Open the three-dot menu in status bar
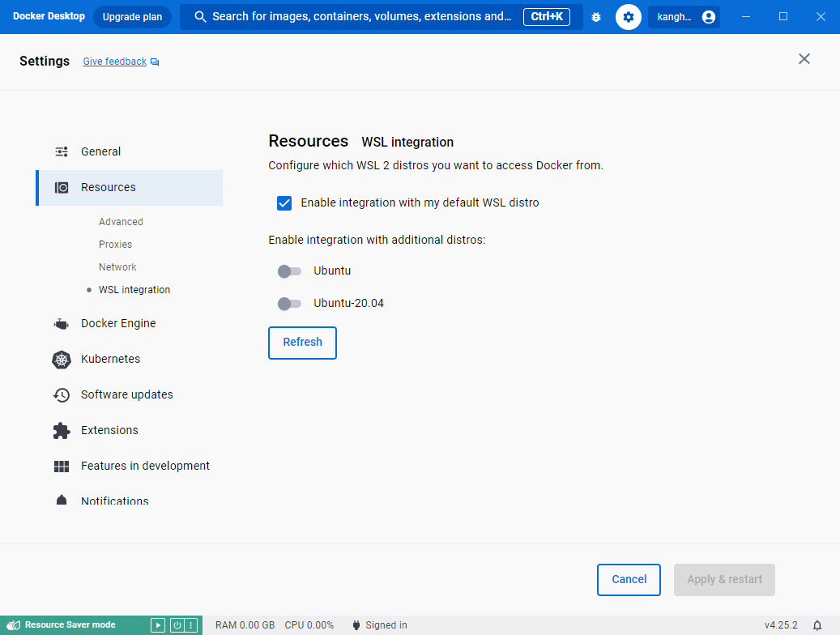840x635 pixels. [x=191, y=624]
